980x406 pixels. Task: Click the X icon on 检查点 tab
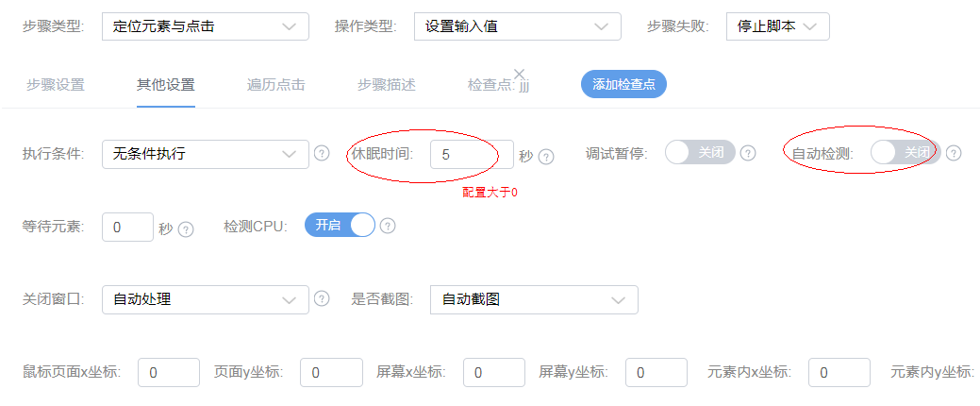[519, 74]
